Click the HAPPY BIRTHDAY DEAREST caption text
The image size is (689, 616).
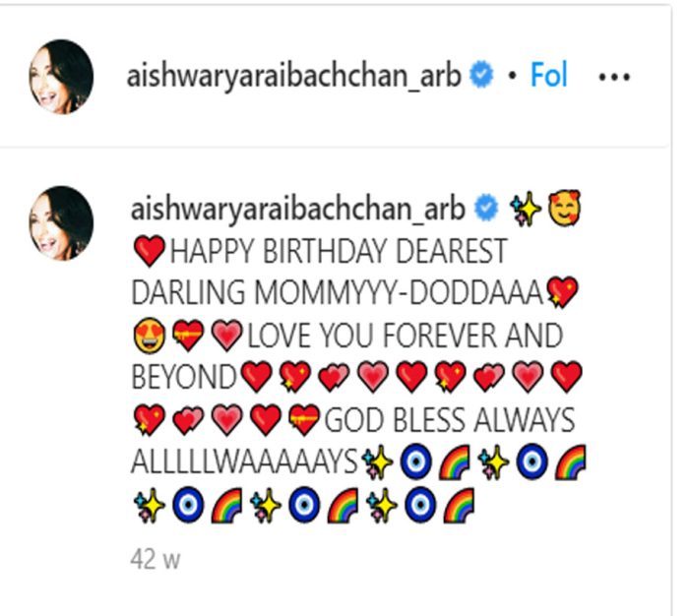coord(339,251)
